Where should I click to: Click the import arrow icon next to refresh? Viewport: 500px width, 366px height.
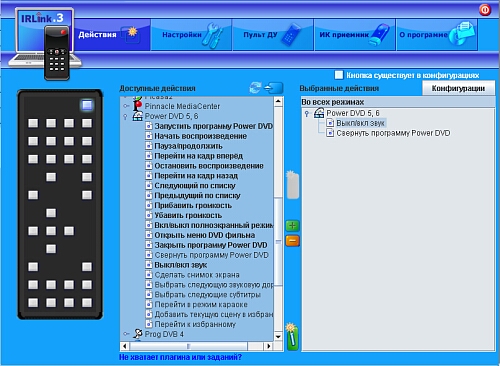click(274, 88)
